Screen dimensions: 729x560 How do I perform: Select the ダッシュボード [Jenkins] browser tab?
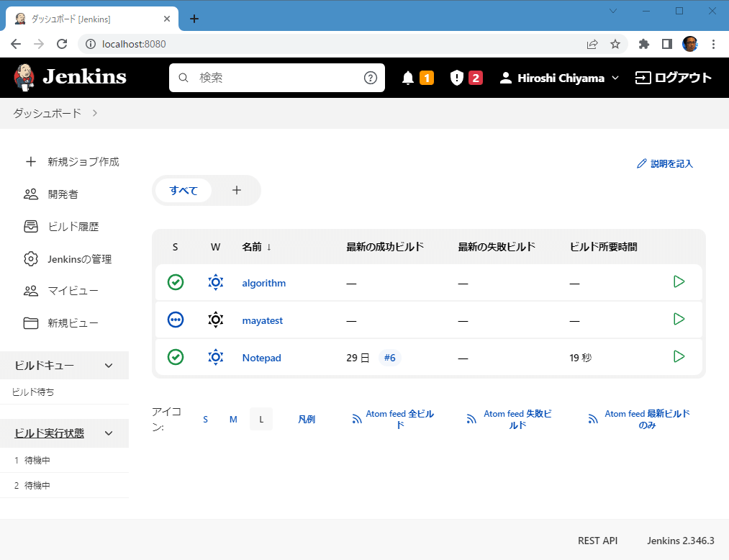pos(92,19)
